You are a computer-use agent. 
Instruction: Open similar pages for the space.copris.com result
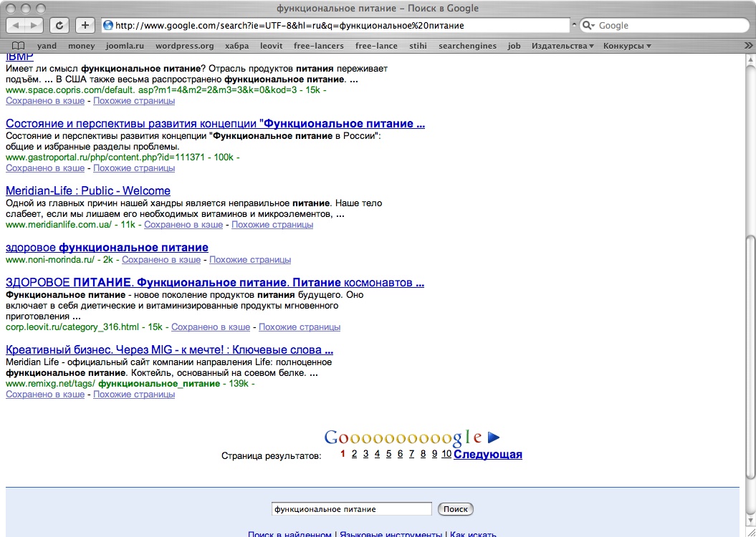click(x=134, y=101)
